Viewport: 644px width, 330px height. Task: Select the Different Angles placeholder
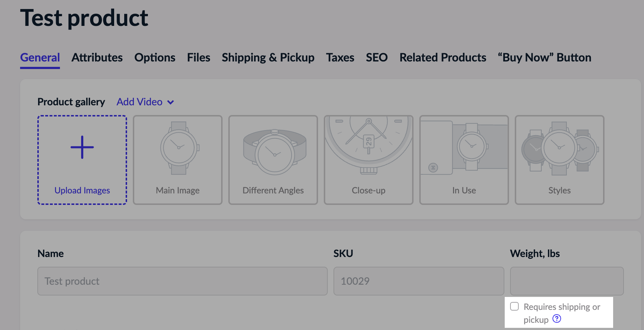pos(273,160)
